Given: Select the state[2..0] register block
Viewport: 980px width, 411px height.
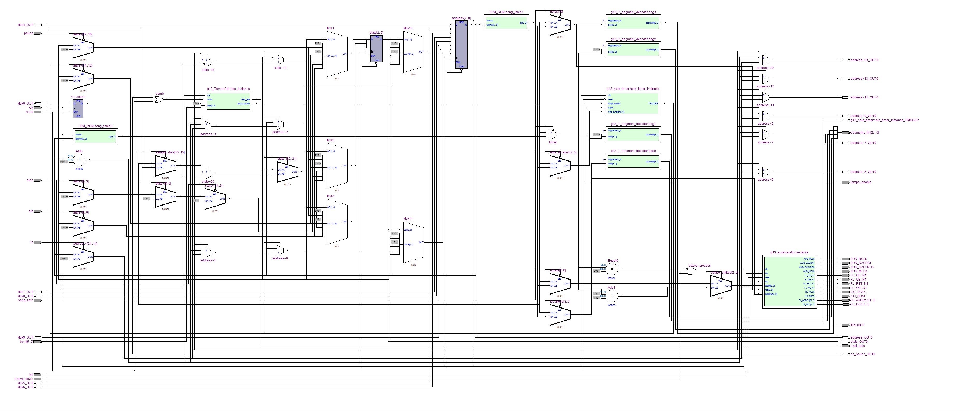Looking at the screenshot, I should click(x=376, y=48).
